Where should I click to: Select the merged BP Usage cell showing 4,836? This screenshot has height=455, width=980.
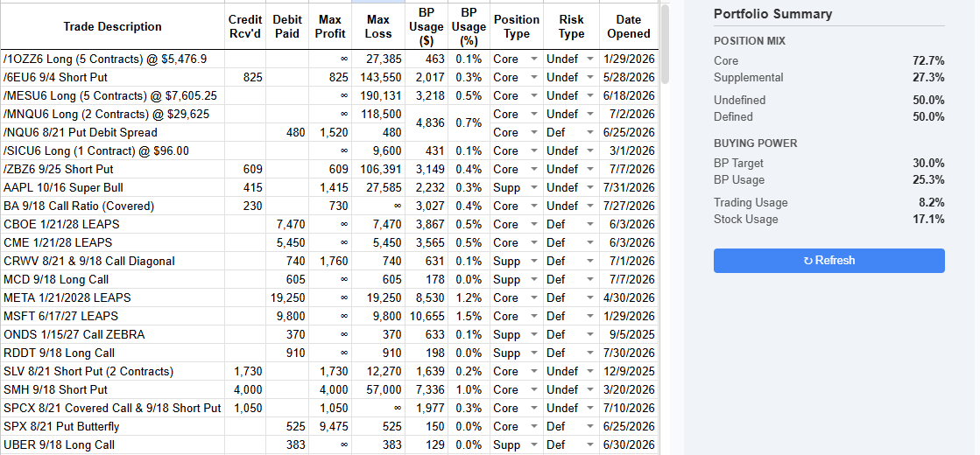click(427, 123)
